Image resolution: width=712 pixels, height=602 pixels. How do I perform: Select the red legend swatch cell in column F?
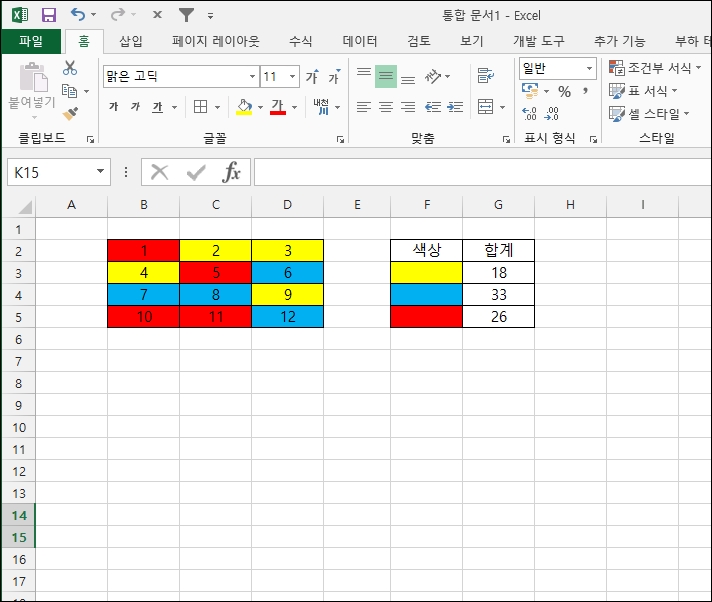pyautogui.click(x=426, y=316)
